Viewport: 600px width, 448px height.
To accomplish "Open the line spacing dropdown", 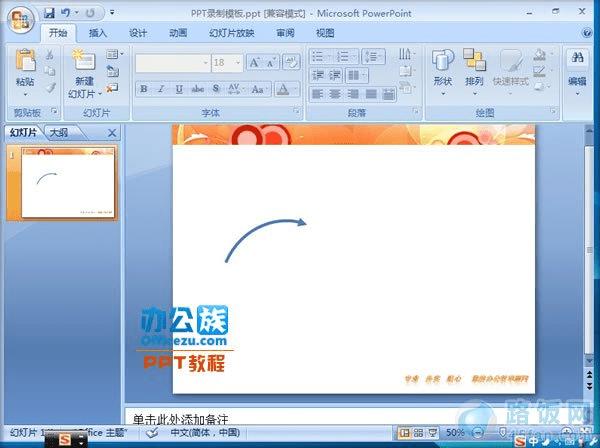I will point(373,57).
